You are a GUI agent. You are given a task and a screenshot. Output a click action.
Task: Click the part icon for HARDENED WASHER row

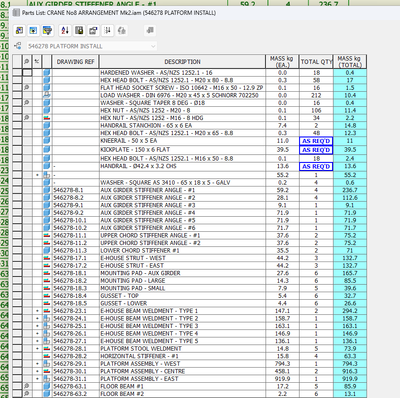[x=47, y=72]
